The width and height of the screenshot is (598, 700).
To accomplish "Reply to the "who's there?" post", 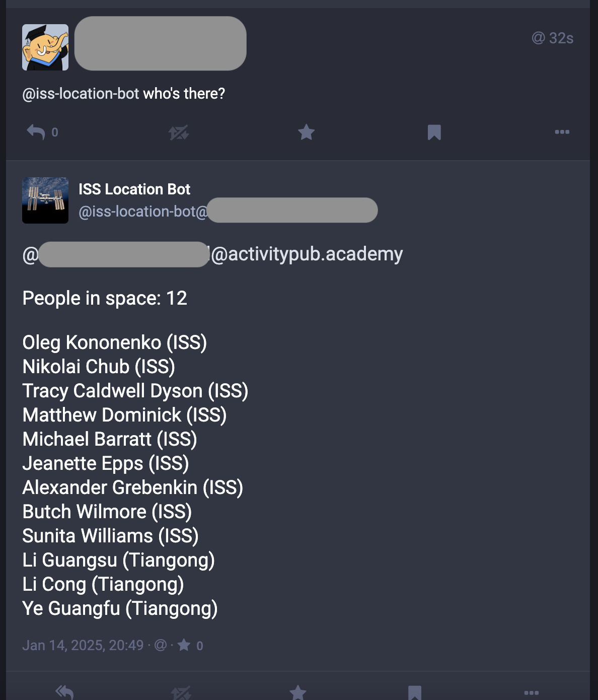I will (x=36, y=132).
